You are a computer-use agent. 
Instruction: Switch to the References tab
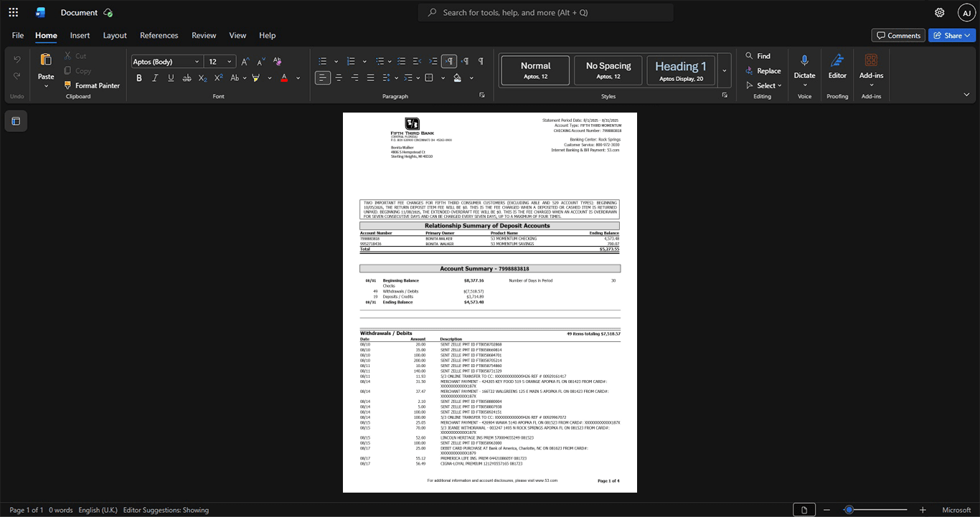pos(159,35)
